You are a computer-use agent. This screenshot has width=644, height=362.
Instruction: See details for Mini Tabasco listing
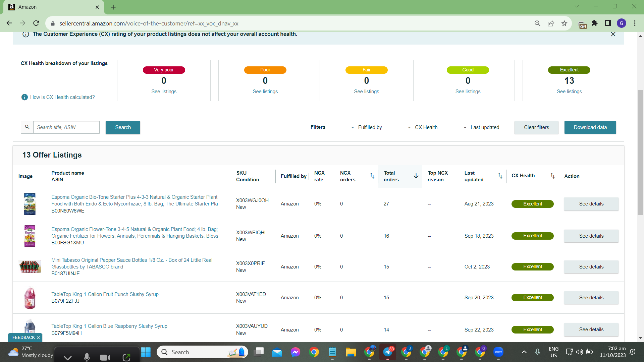coord(591,267)
